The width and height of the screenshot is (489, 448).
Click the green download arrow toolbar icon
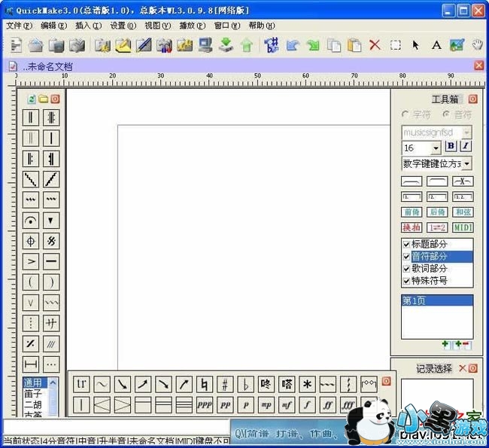click(226, 45)
